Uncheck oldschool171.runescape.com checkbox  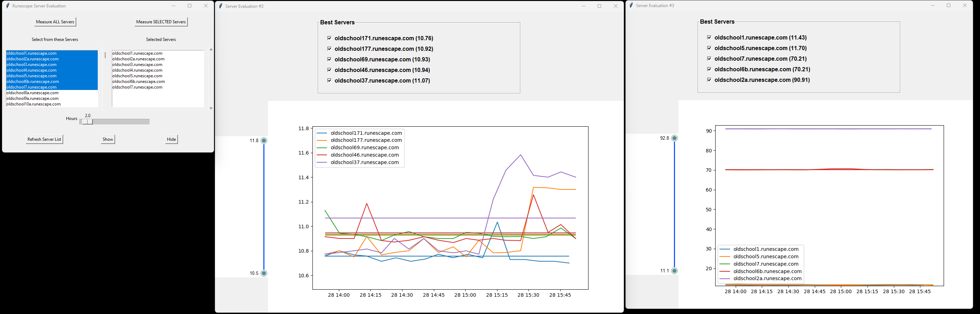tap(329, 38)
